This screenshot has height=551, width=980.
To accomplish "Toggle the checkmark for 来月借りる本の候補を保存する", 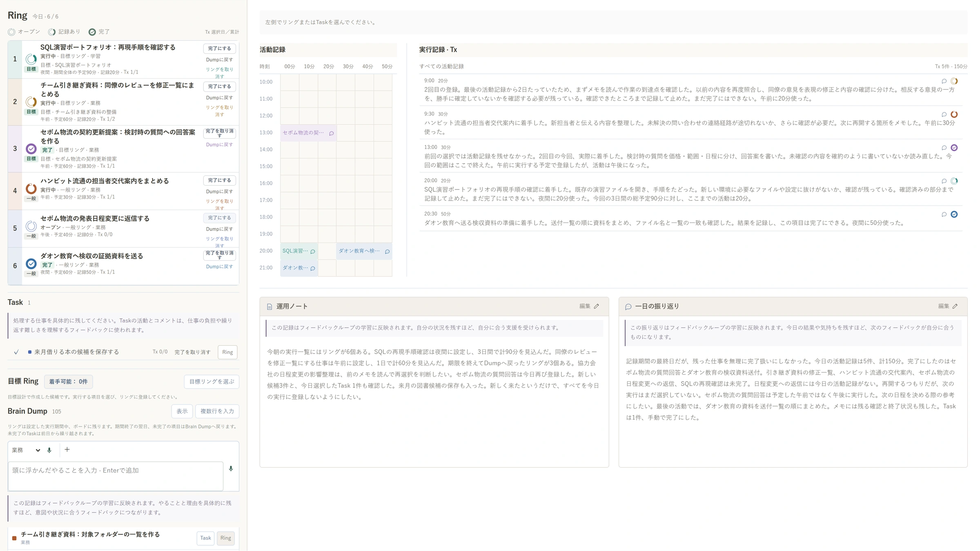I will click(16, 352).
